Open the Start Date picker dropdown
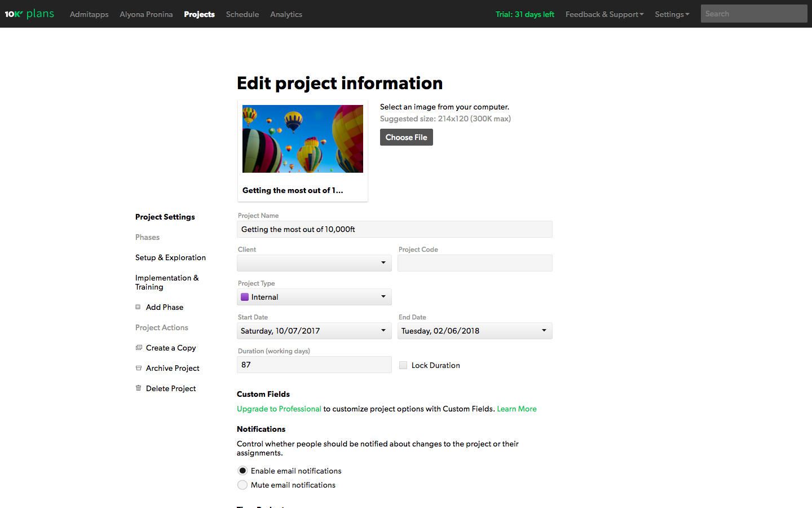 314,331
